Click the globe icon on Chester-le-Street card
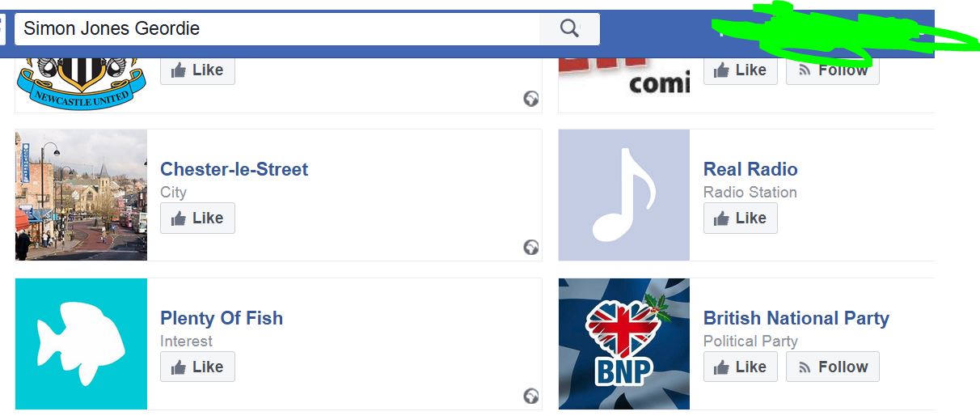 531,247
